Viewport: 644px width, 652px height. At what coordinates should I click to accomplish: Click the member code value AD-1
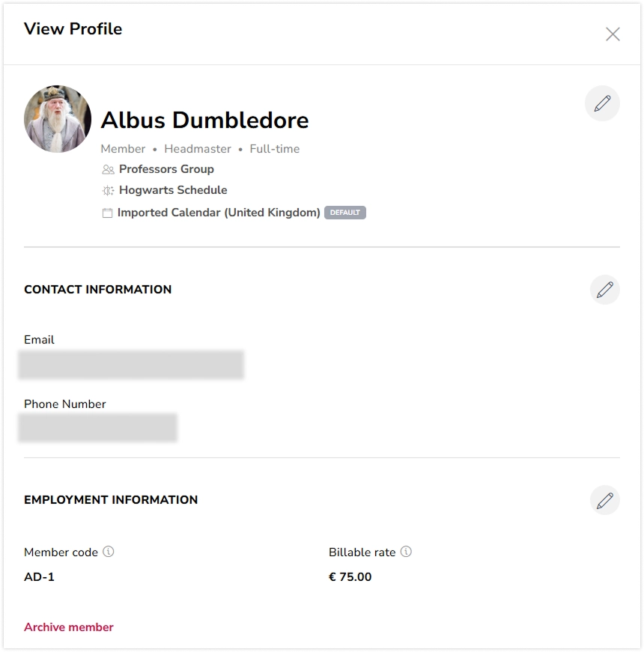coord(39,577)
